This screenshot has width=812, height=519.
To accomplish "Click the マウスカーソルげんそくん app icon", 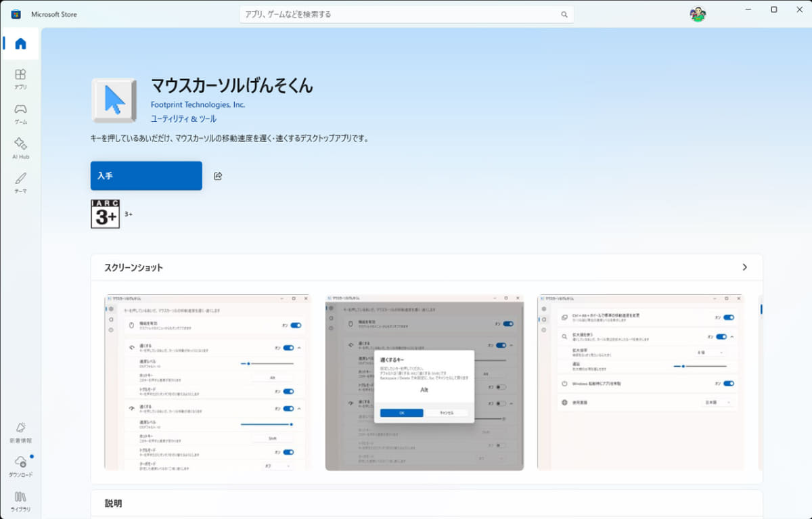I will coord(114,100).
